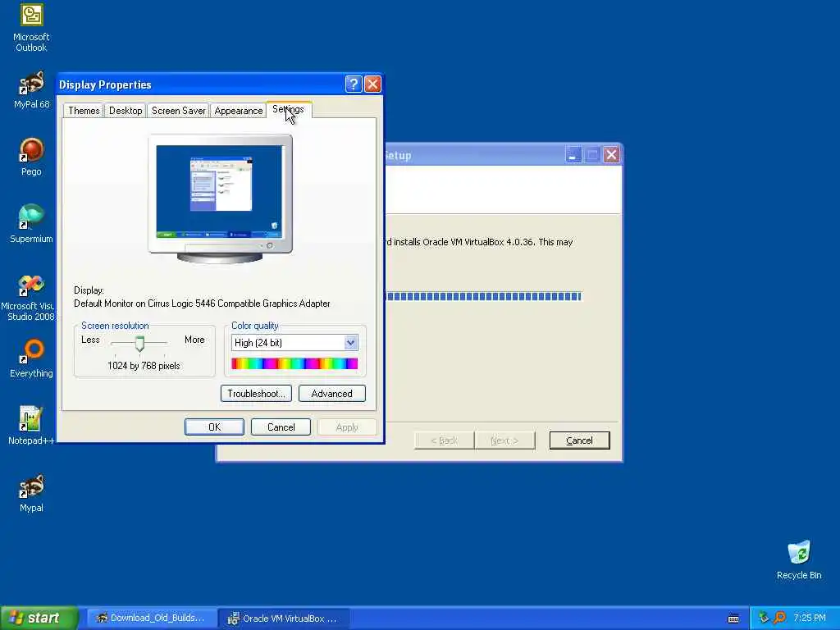Click the Default Monitor adapter description text

[x=202, y=304]
